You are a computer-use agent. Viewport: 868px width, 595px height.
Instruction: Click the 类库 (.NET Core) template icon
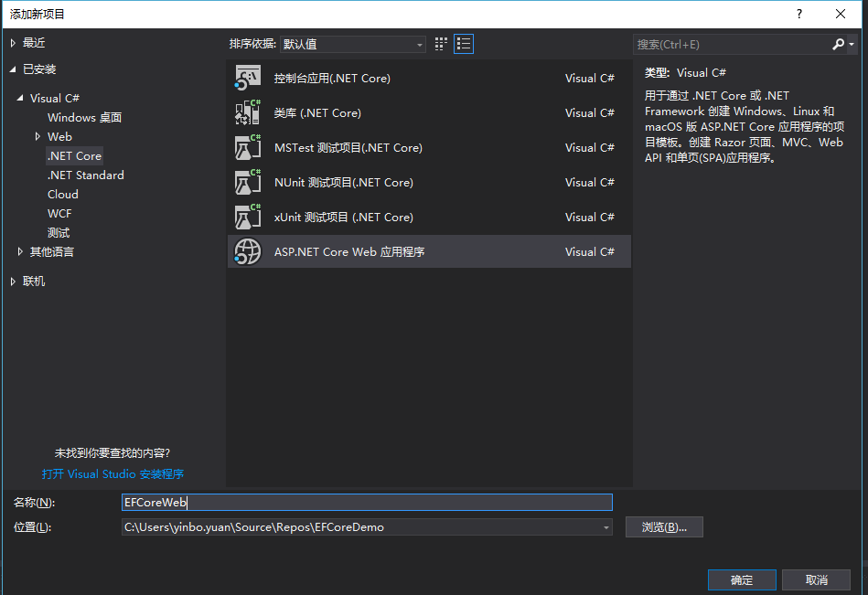(x=248, y=112)
